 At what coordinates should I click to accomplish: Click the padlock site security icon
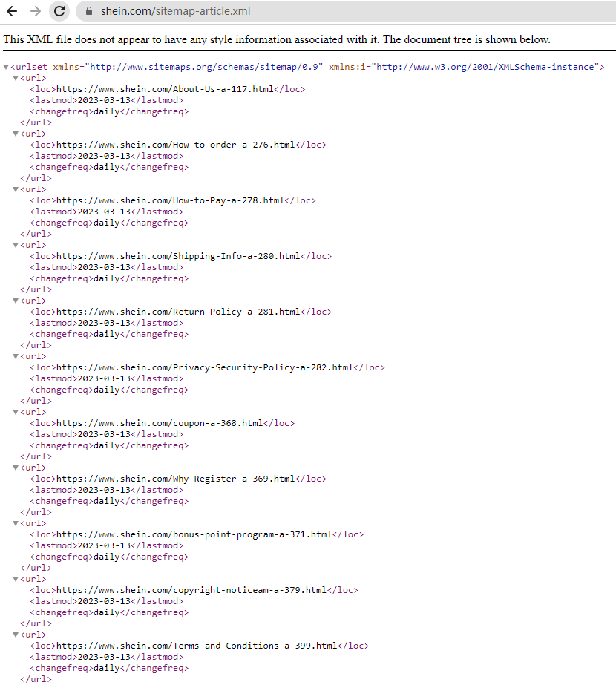click(88, 11)
